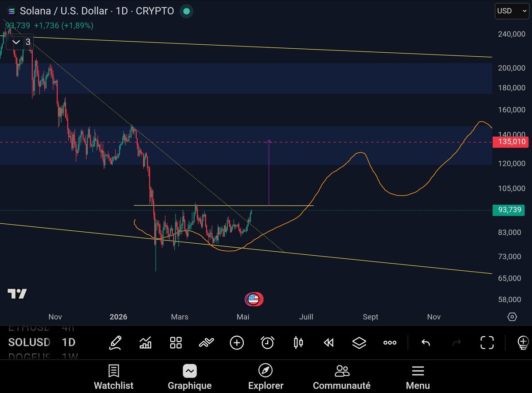532x393 pixels.
Task: Click the red 135,010 price label
Action: pyautogui.click(x=511, y=142)
